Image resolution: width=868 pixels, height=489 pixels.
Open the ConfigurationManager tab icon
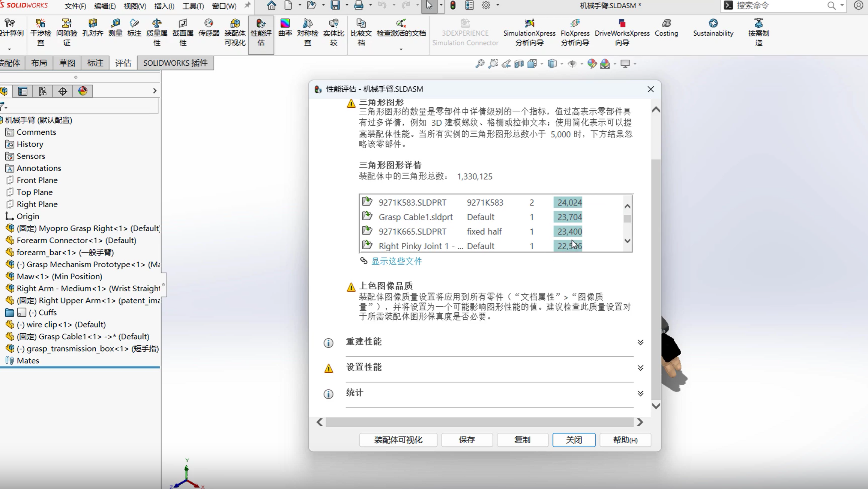click(43, 91)
